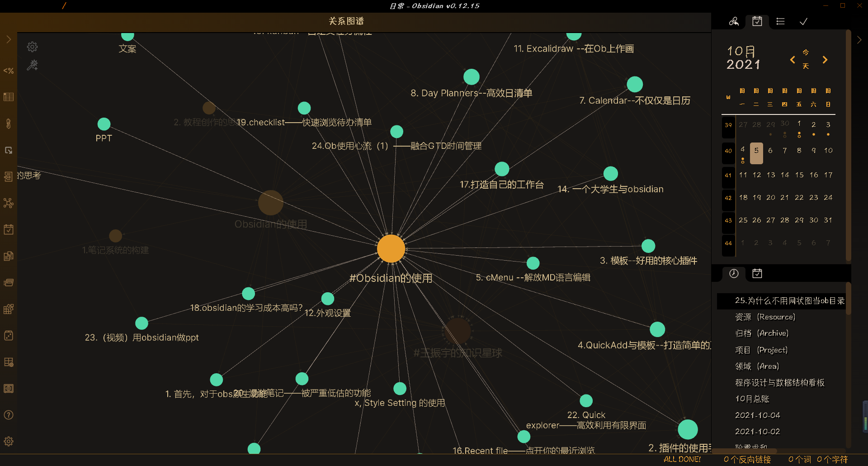Open graph view from the ribbon
Screen dimensions: 868x466
point(9,203)
